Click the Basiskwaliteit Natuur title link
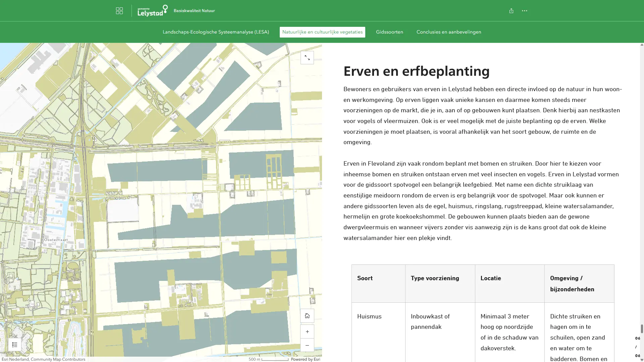Image resolution: width=644 pixels, height=362 pixels. [x=194, y=11]
